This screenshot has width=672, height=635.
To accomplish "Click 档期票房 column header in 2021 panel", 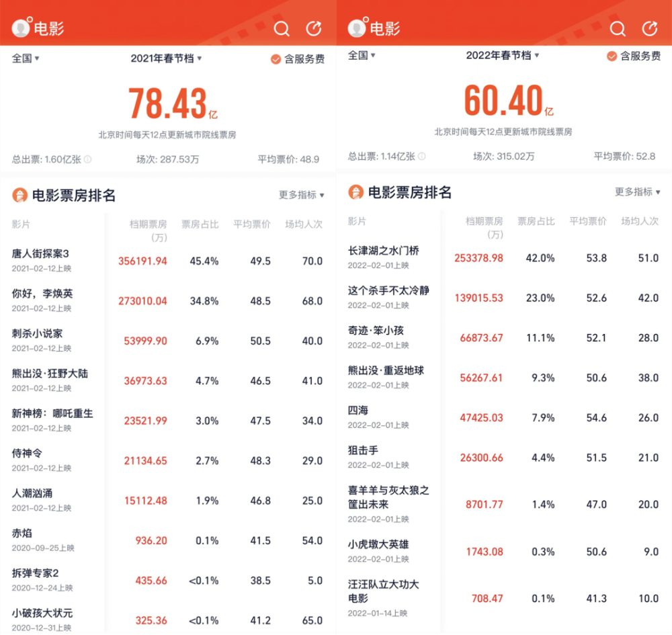I will 149,230.
